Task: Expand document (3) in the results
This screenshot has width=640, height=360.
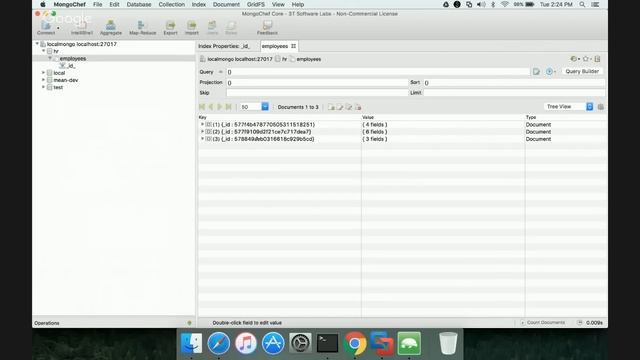Action: (x=202, y=139)
